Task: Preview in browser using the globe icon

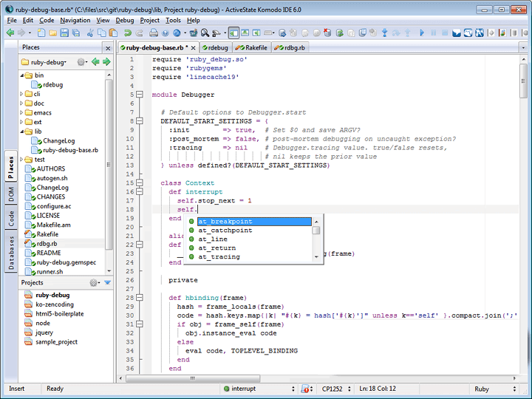Action: click(x=177, y=33)
